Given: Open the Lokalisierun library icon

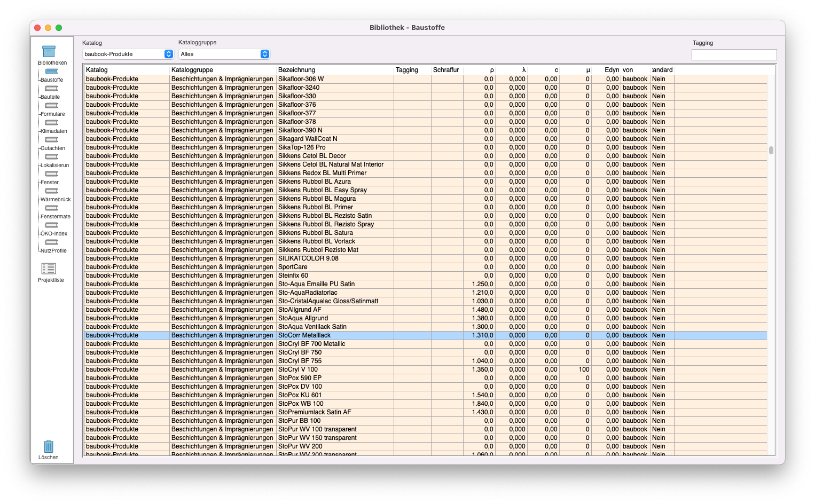Looking at the screenshot, I should (51, 157).
